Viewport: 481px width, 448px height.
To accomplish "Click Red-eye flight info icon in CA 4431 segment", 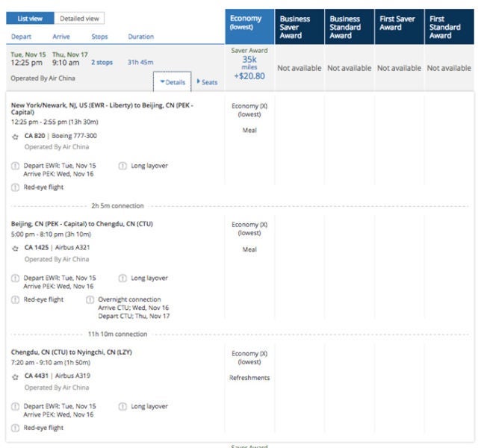I will tap(16, 428).
